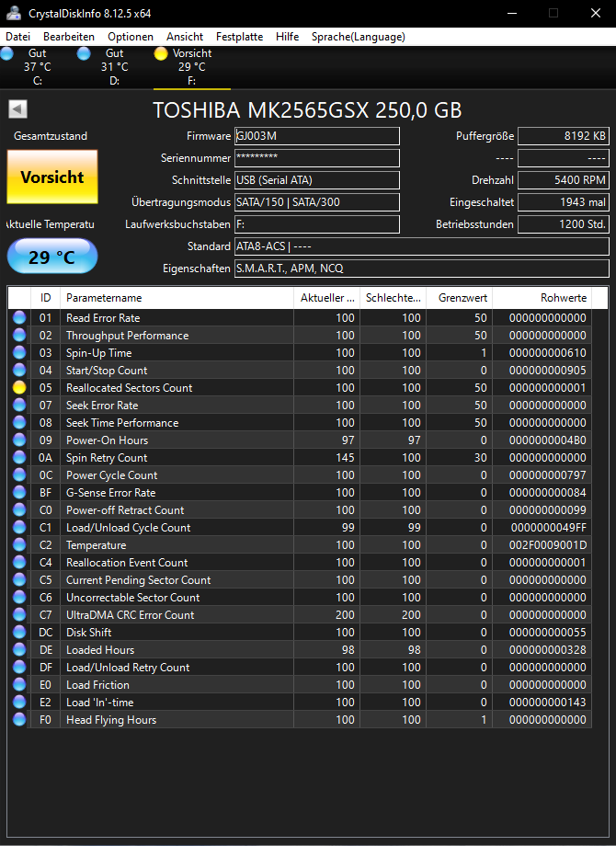Select the Throughput Performance row name
This screenshot has height=846, width=616.
[x=127, y=336]
